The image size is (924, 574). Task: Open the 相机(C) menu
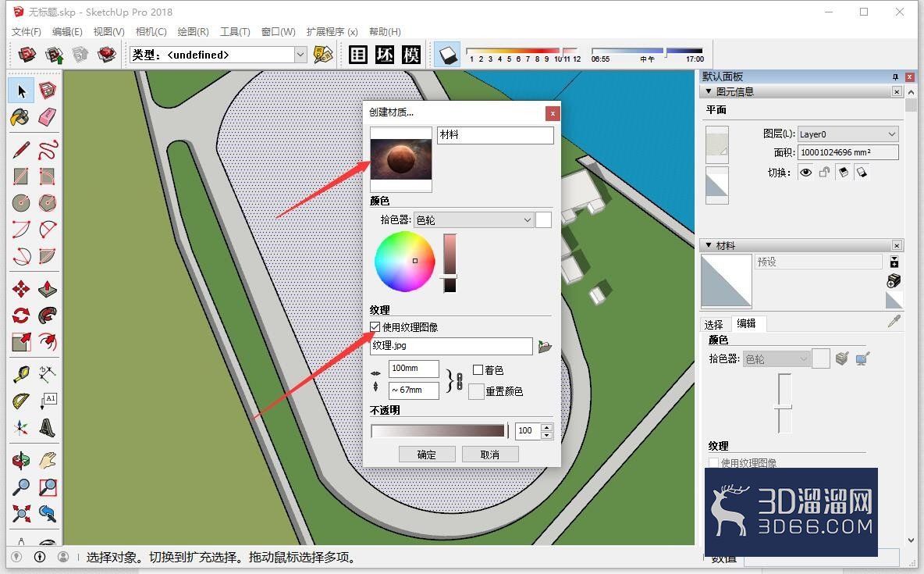151,31
